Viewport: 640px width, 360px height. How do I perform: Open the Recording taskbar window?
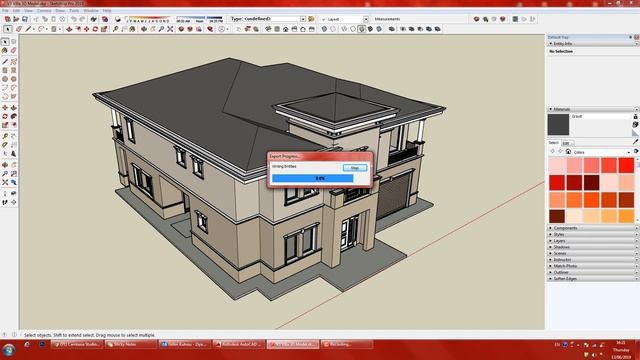(x=347, y=344)
